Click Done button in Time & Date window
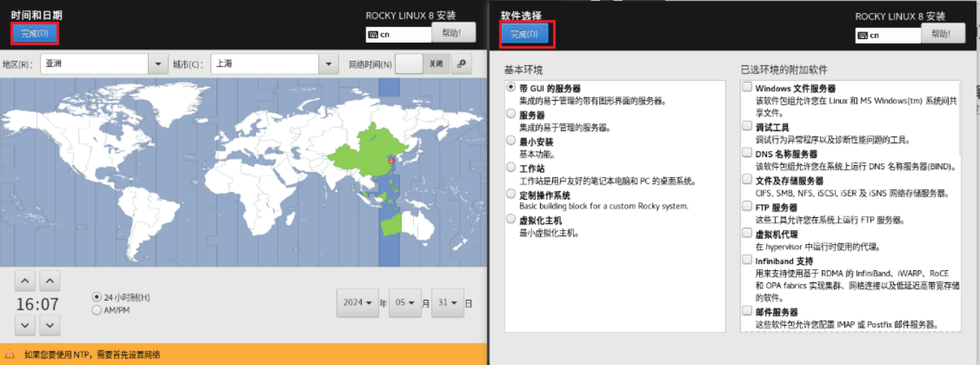Viewport: 980px width, 365px height. pyautogui.click(x=34, y=33)
